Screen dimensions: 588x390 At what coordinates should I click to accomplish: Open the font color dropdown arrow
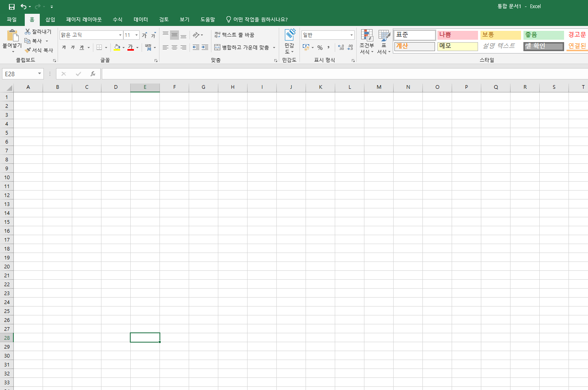point(137,47)
